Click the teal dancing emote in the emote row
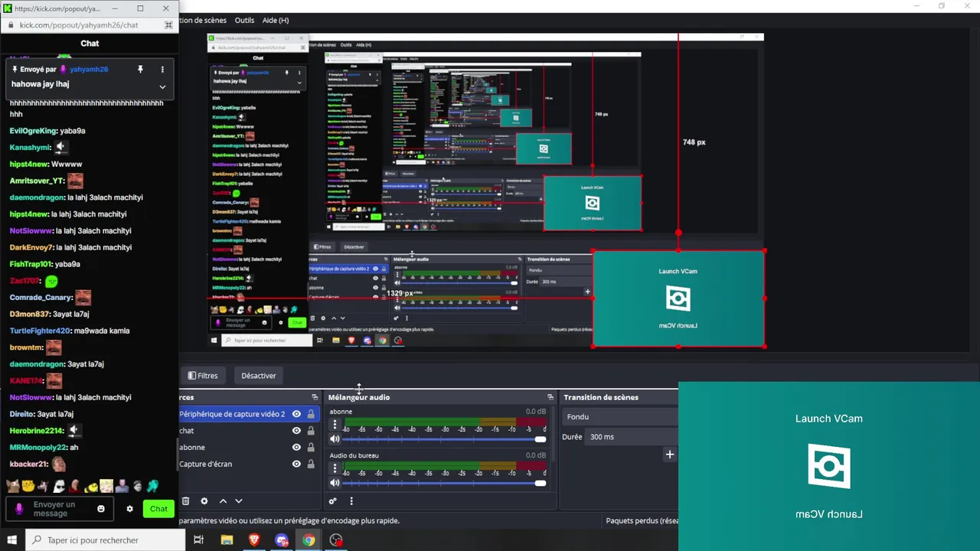The height and width of the screenshot is (551, 980). 153,486
